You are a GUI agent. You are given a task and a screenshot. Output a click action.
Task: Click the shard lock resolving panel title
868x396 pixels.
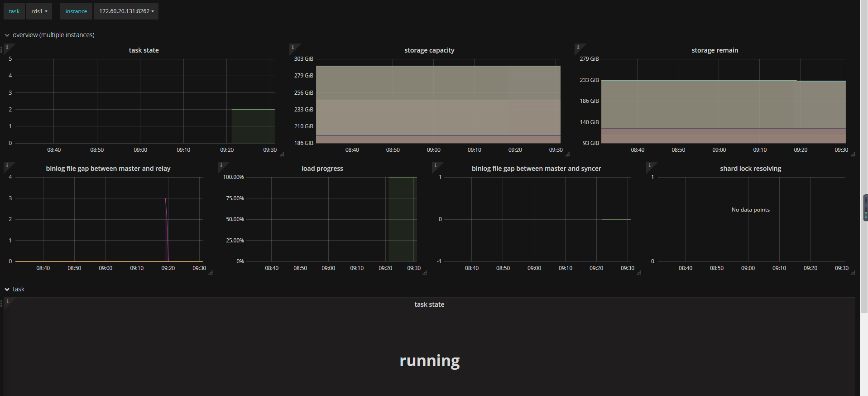750,169
